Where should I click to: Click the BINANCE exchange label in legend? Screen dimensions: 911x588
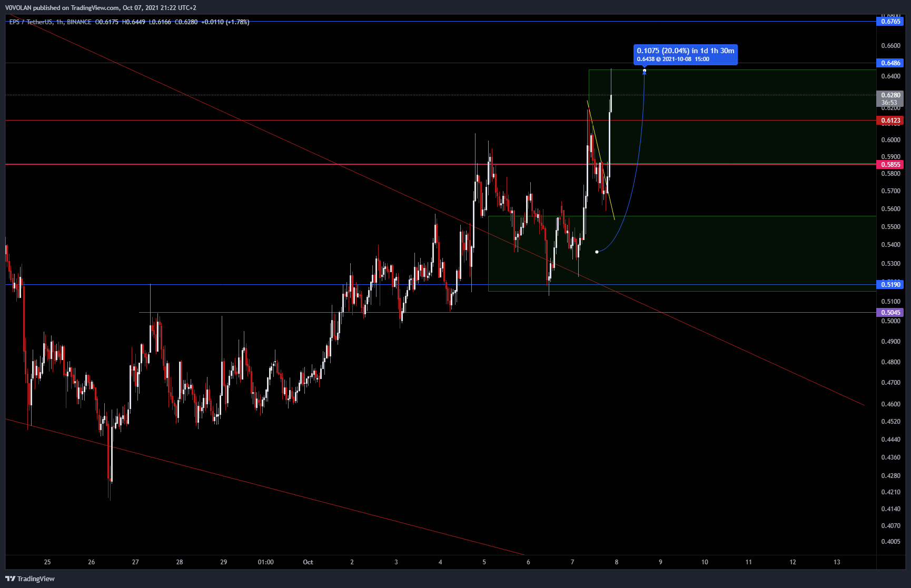point(79,22)
